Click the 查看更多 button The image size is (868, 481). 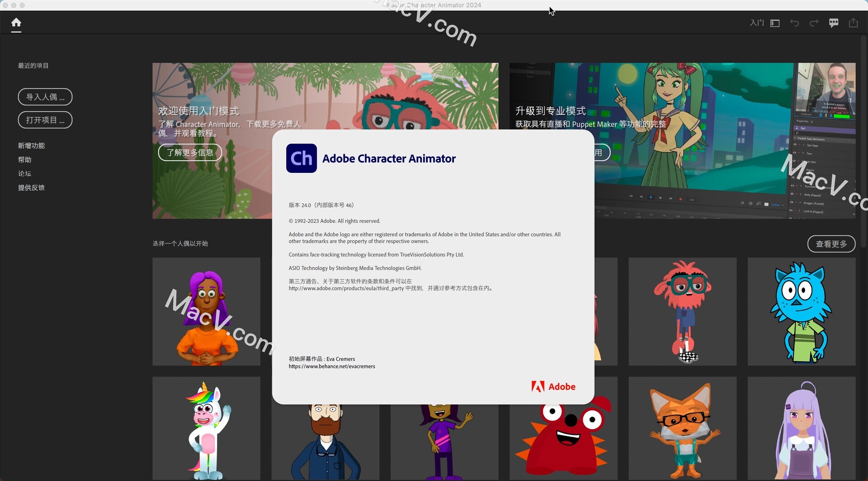[x=831, y=244]
